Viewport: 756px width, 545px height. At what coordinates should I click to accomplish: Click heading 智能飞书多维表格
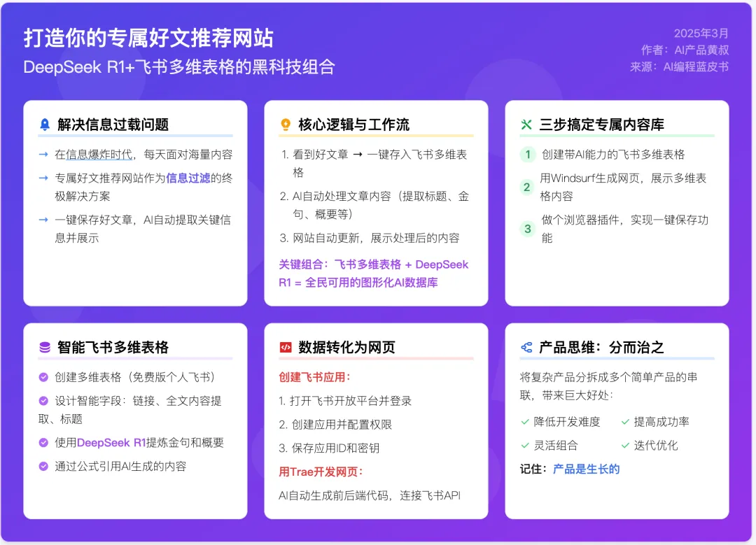[x=113, y=348]
